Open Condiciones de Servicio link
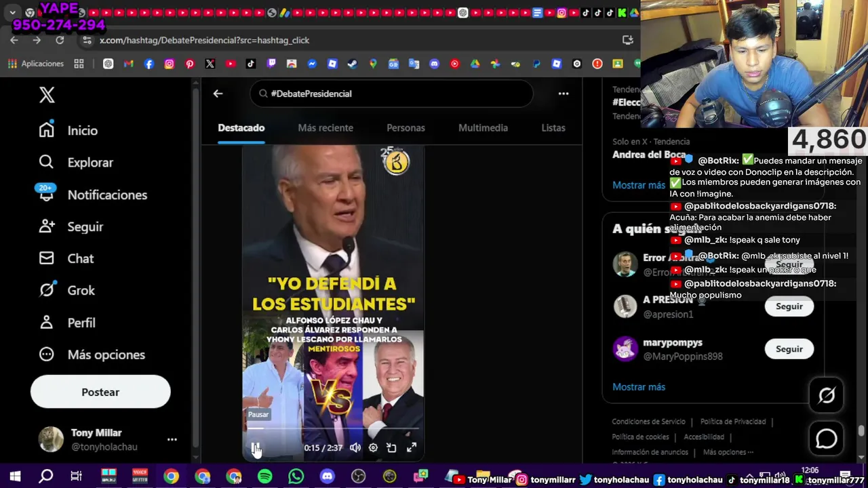 (x=649, y=422)
